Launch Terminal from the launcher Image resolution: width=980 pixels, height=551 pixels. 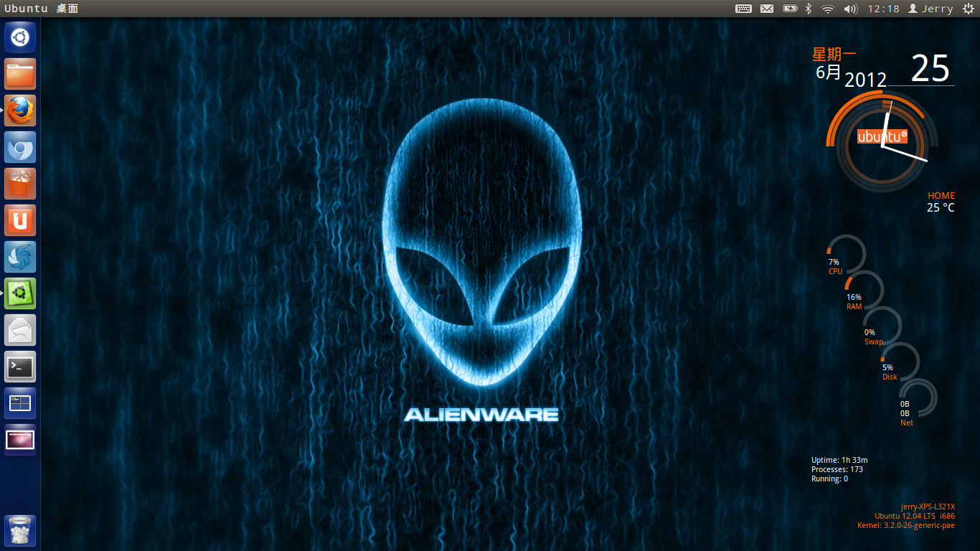pos(20,367)
